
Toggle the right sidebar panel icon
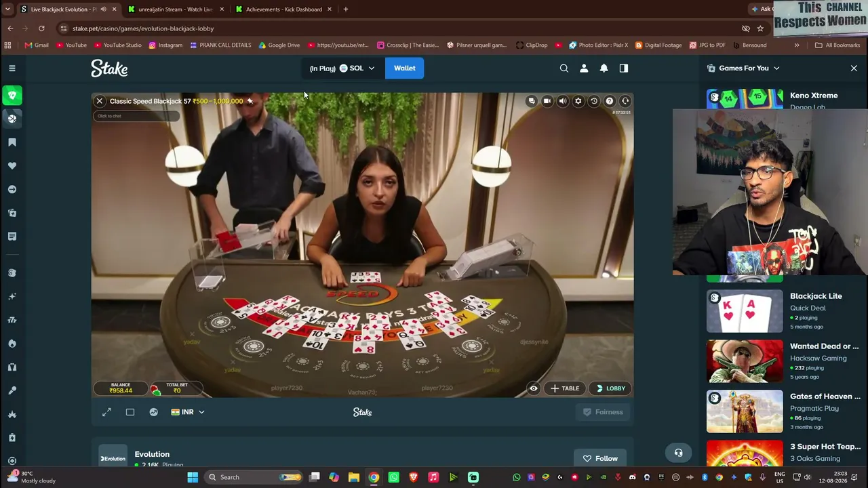tap(624, 68)
